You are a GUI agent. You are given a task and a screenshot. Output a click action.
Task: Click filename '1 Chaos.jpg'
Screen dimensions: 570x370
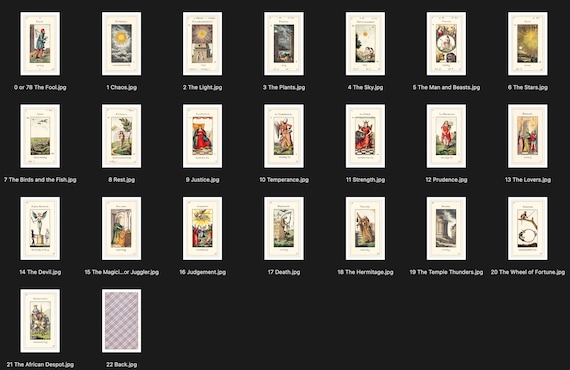click(x=121, y=87)
